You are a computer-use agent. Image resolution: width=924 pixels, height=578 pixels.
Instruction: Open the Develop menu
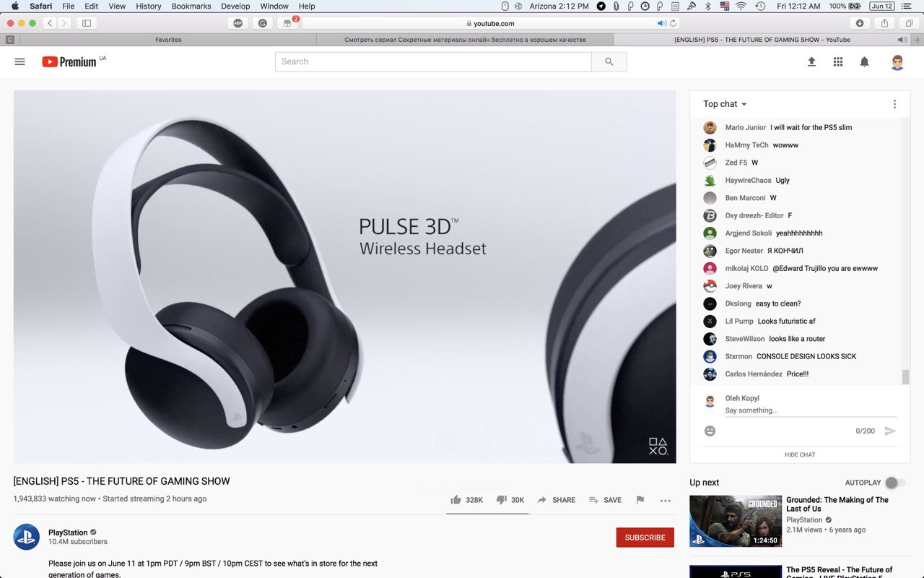click(x=235, y=6)
